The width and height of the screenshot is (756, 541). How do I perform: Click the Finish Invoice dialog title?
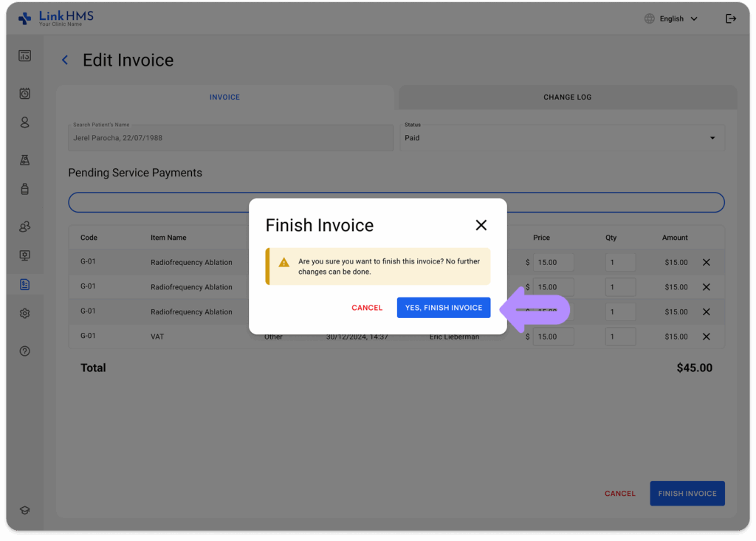[319, 225]
